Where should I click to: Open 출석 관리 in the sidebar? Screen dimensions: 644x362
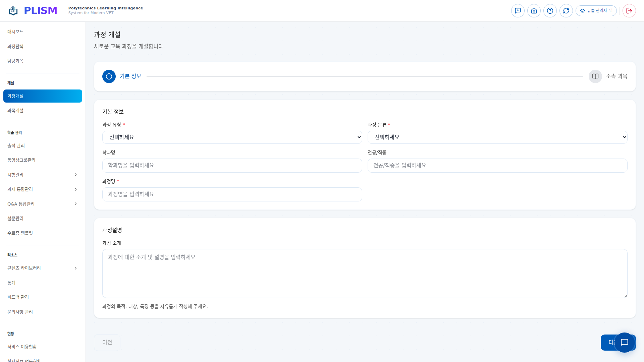(16, 146)
